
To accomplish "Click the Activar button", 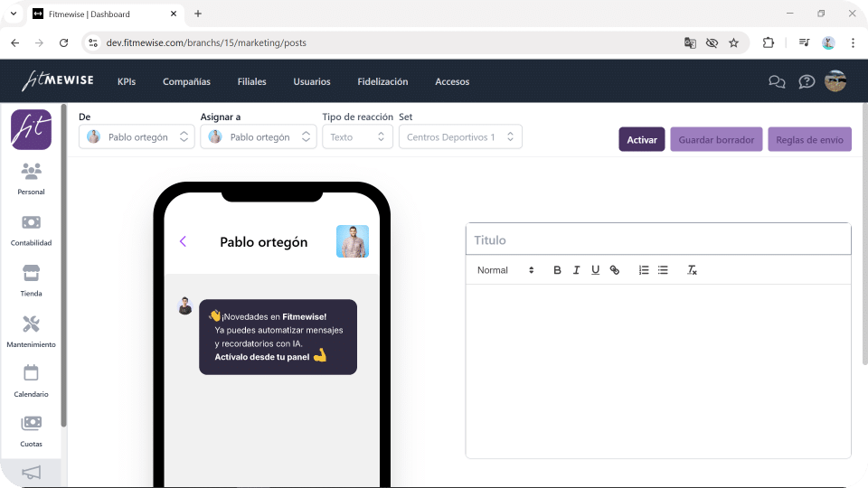I will [642, 139].
